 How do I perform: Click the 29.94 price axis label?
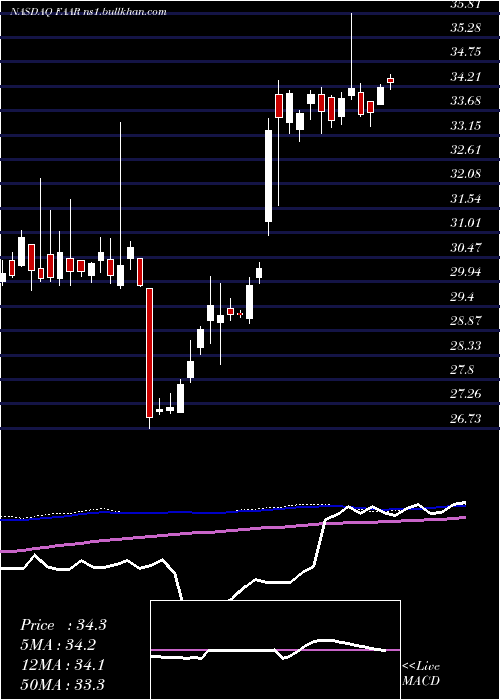(465, 272)
